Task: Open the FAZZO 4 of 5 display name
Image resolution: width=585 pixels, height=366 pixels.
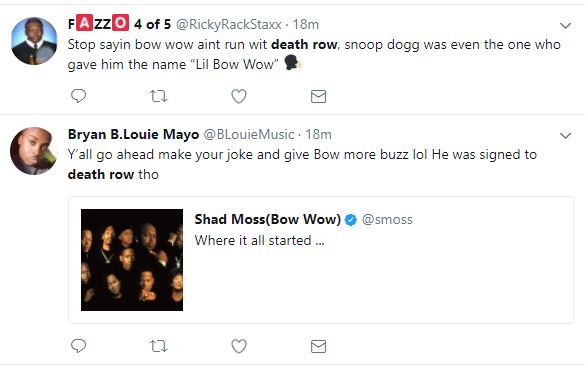Action: 119,24
